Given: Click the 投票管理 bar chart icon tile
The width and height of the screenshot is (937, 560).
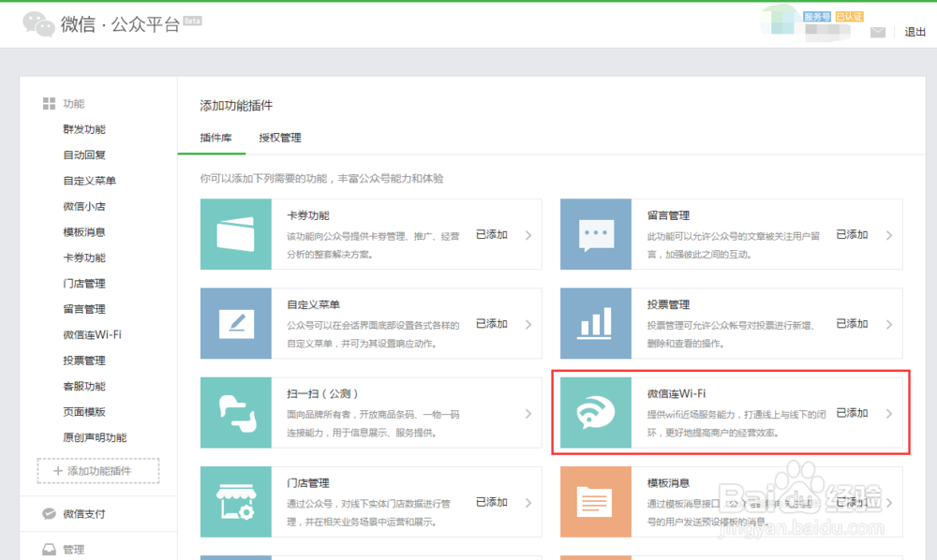Looking at the screenshot, I should [x=596, y=324].
